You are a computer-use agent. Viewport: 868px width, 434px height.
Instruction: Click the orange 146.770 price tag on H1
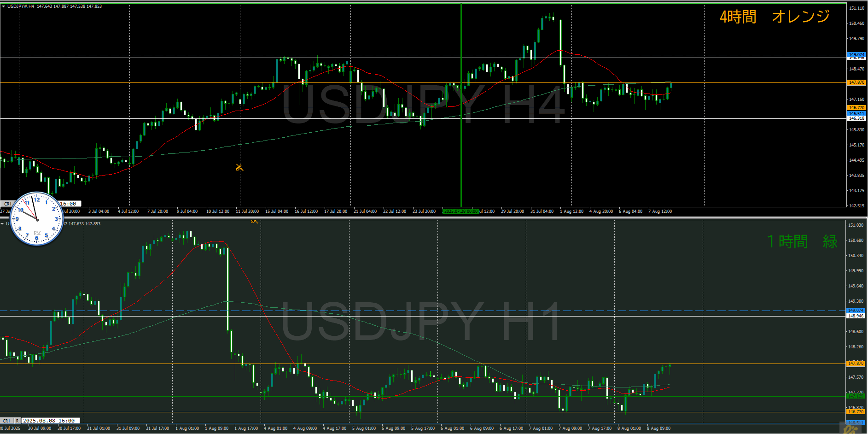[856, 412]
